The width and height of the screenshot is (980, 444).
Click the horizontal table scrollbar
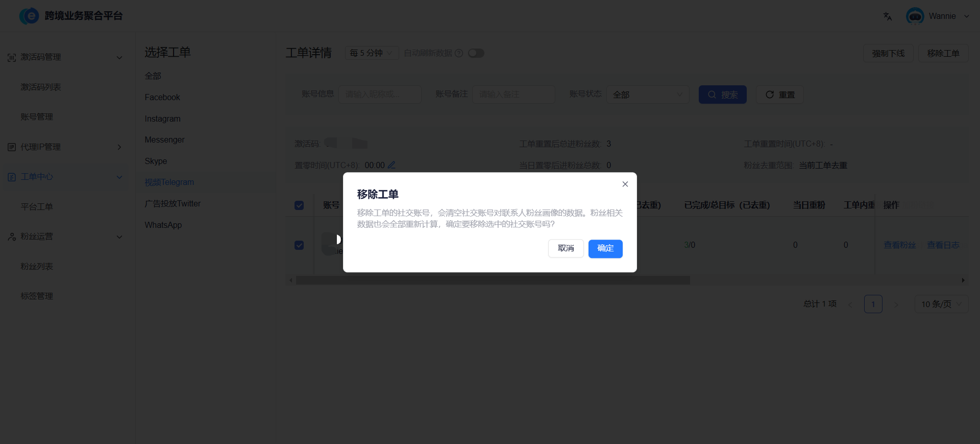[x=493, y=280]
